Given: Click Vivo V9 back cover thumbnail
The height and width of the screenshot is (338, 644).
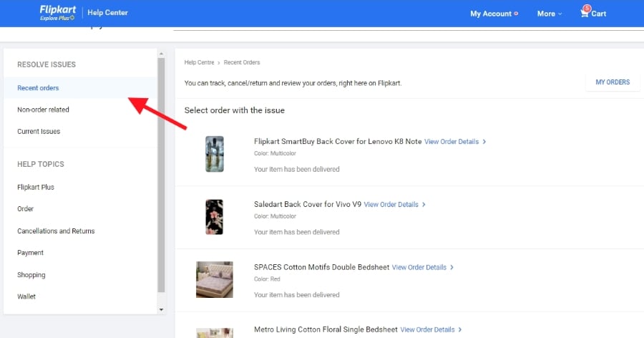Looking at the screenshot, I should point(215,217).
